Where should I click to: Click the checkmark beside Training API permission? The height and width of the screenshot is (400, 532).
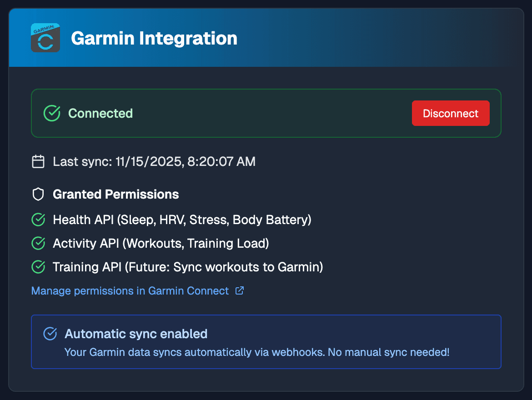38,267
